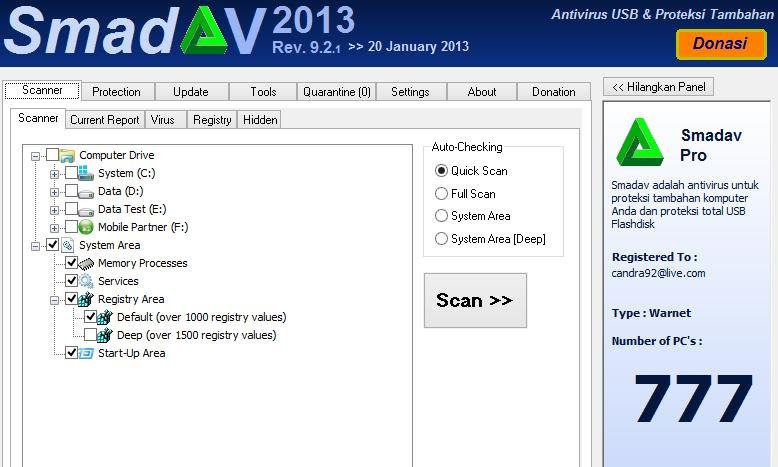Screen dimensions: 778x467
Task: Check Deep (over 1500 registry values)
Action: 90,334
